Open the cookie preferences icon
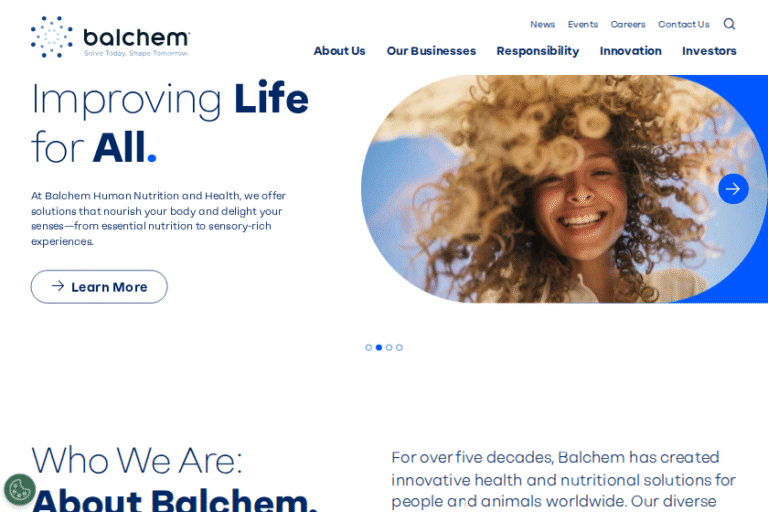Viewport: 768px width, 512px height. point(20,489)
